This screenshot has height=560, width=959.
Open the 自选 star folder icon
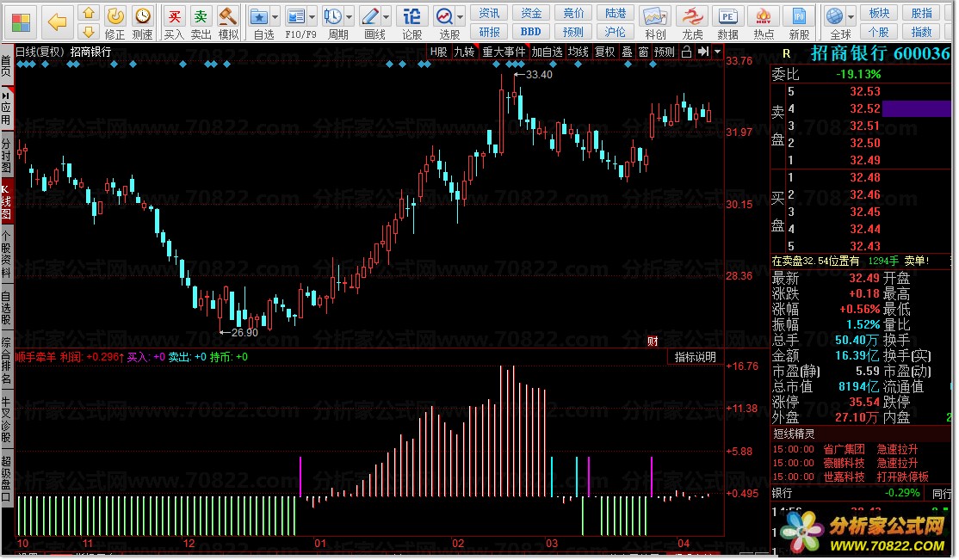(259, 16)
